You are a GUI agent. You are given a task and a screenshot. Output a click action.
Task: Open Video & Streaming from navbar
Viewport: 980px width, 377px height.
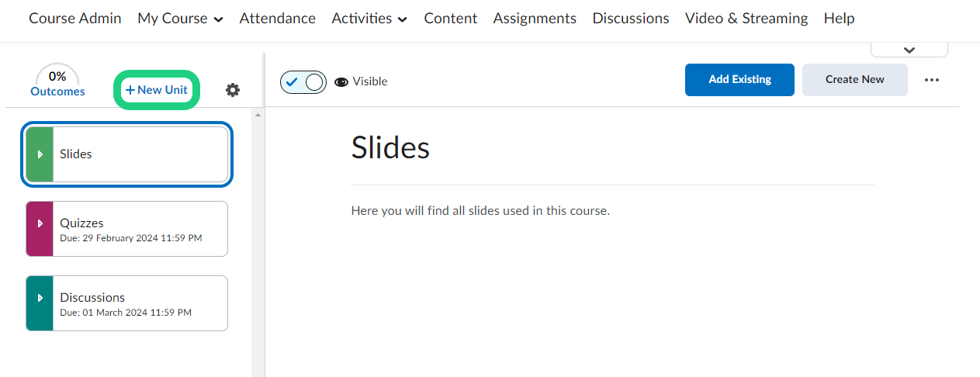coord(746,18)
